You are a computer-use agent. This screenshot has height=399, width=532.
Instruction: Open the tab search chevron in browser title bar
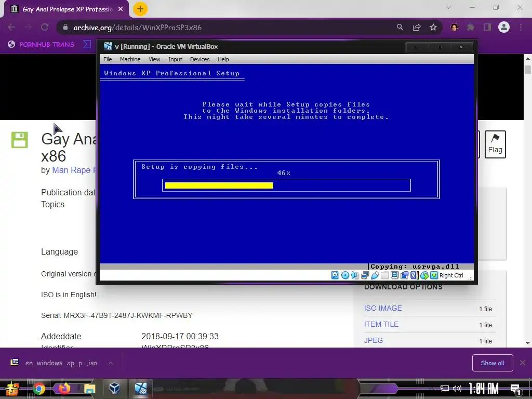(x=448, y=7)
